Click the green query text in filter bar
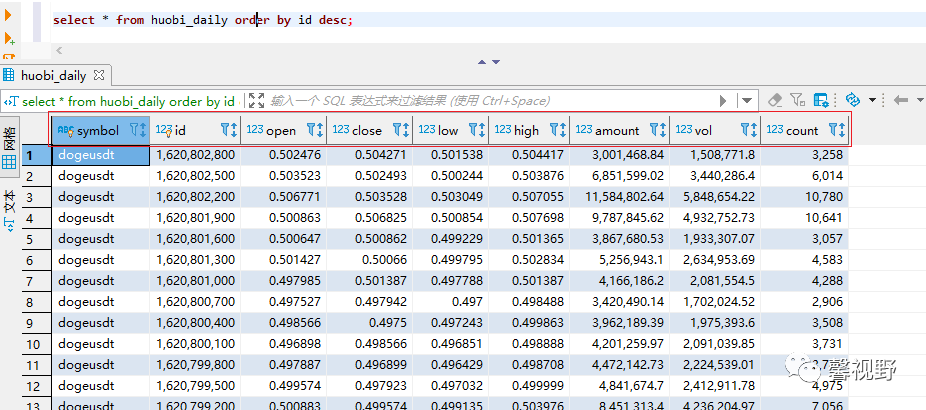This screenshot has height=410, width=926. click(x=128, y=101)
